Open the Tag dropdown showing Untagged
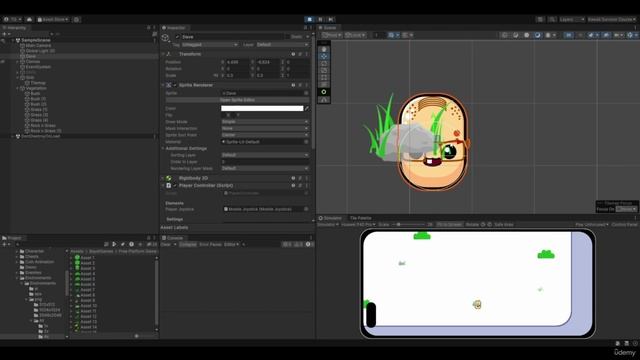640x360 pixels. click(x=209, y=44)
